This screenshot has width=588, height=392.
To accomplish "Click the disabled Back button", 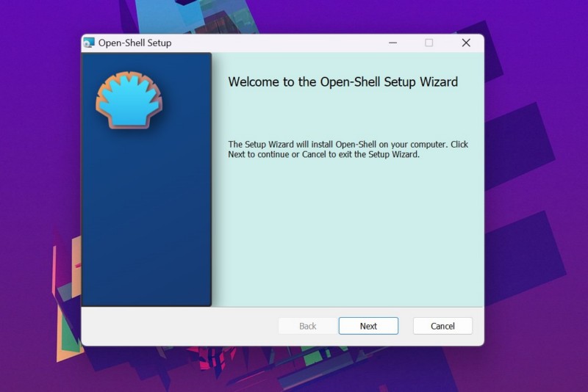I will tap(307, 326).
